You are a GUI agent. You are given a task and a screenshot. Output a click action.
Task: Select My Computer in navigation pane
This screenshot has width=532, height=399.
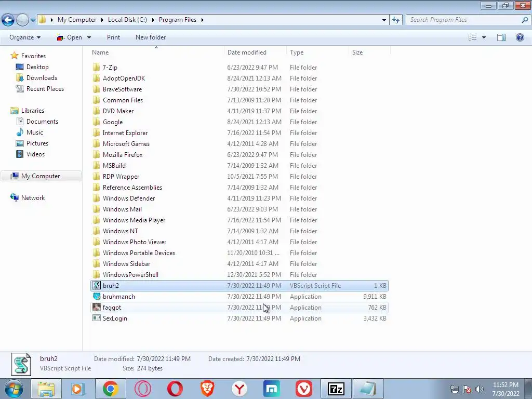[41, 176]
